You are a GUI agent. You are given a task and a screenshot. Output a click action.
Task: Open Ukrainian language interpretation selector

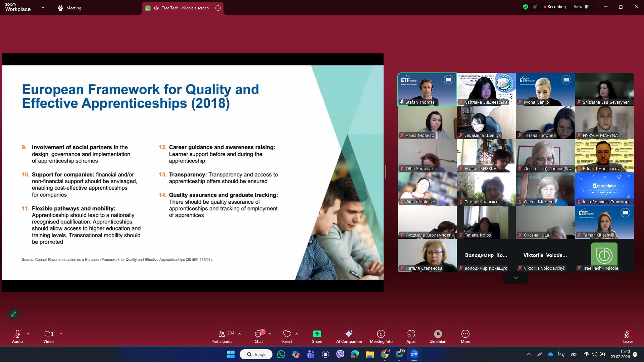click(438, 337)
